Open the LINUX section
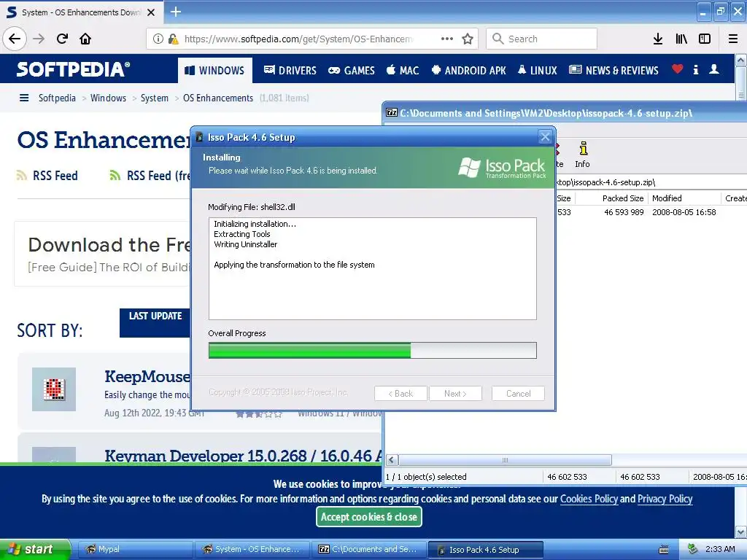 tap(538, 71)
